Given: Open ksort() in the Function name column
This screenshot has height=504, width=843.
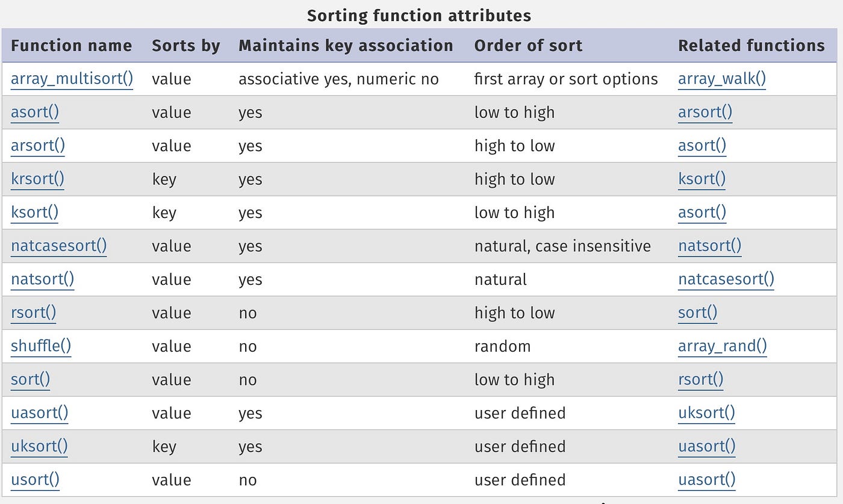Looking at the screenshot, I should pos(34,213).
